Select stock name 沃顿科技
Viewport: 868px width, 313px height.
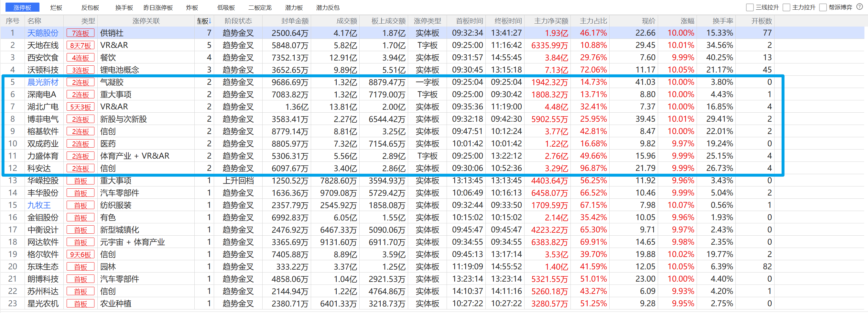(43, 70)
